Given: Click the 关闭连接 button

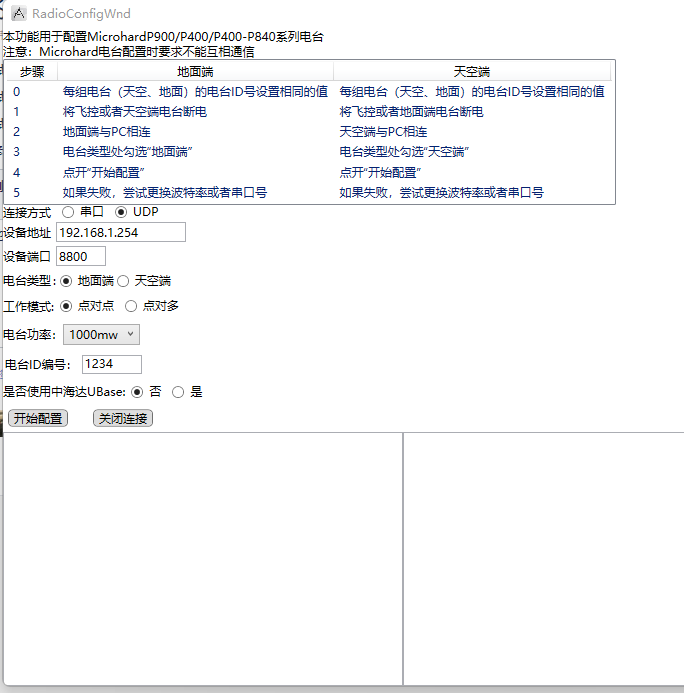Looking at the screenshot, I should tap(123, 418).
